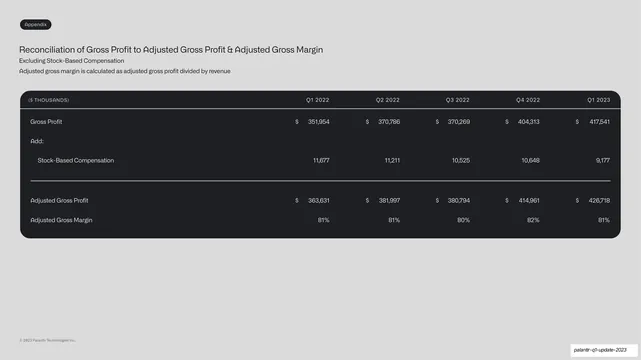Click the gross profit value 370,786

(389, 122)
